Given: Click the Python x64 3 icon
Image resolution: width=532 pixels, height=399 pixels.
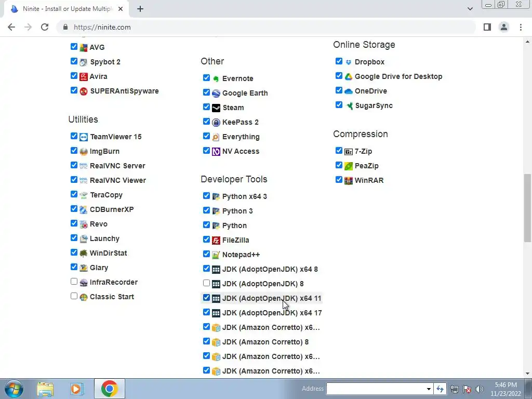Looking at the screenshot, I should click(x=216, y=197).
